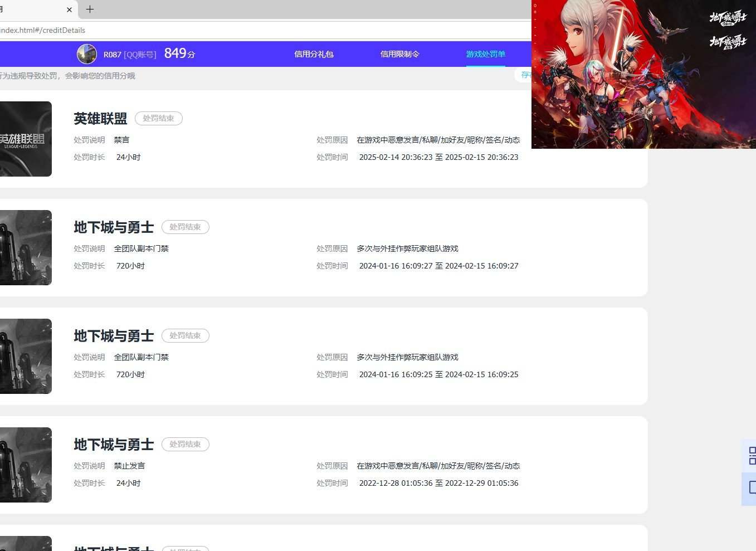Image resolution: width=756 pixels, height=551 pixels.
Task: Select the 禁止发言 penalty description
Action: tap(129, 466)
